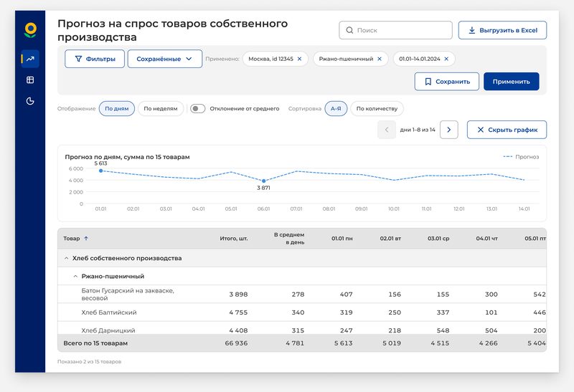The height and width of the screenshot is (392, 574).
Task: Select row Хлеб Балтийский
Action: [302, 312]
